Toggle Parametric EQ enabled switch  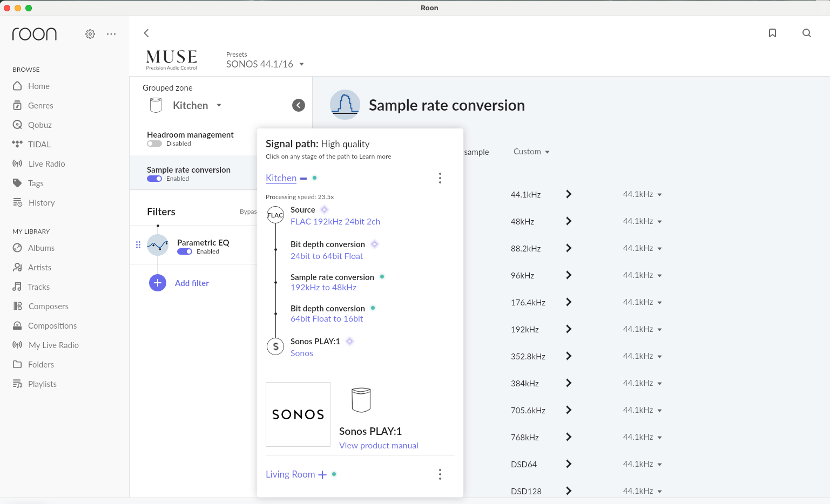pos(185,251)
